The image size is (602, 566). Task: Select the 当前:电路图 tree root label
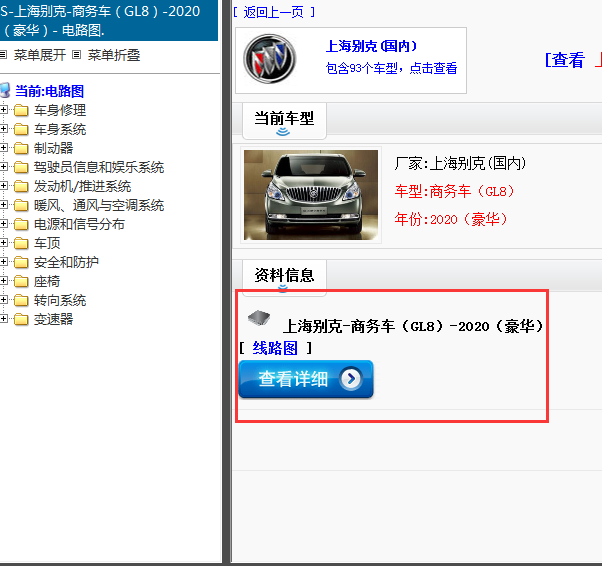[x=50, y=91]
